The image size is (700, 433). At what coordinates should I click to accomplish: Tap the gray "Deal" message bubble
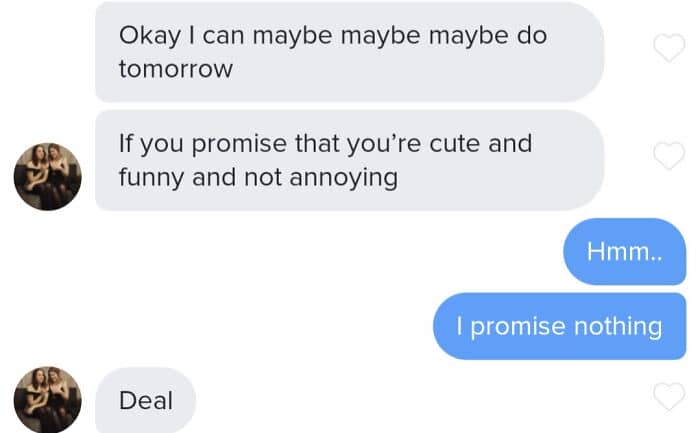coord(146,400)
